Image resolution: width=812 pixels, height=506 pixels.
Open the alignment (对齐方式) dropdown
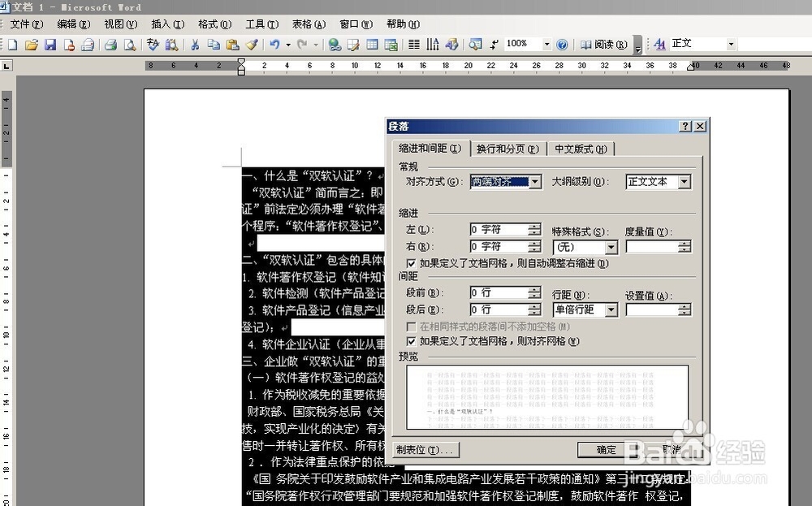(535, 182)
